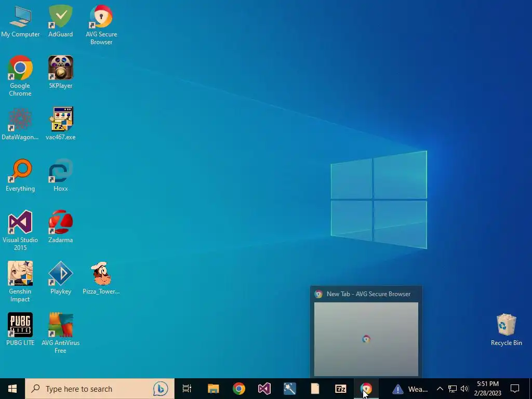532x399 pixels.
Task: Open the network status tray icon
Action: [453, 389]
